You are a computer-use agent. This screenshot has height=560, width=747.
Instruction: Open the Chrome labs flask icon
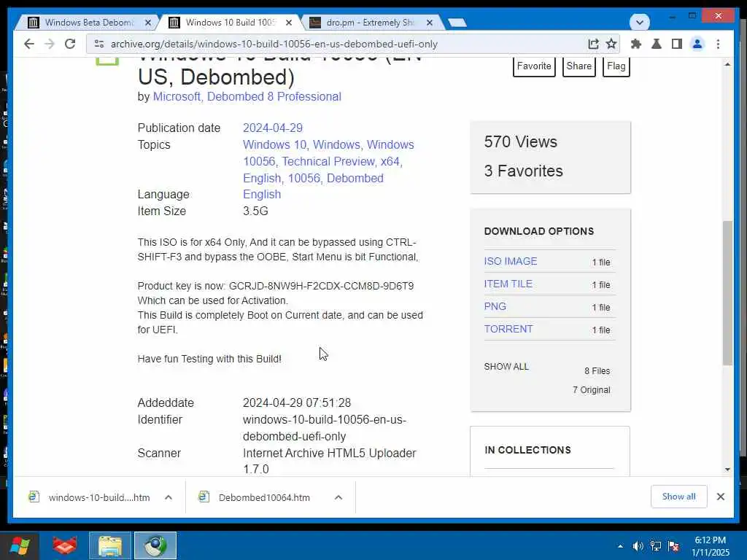[x=657, y=44]
